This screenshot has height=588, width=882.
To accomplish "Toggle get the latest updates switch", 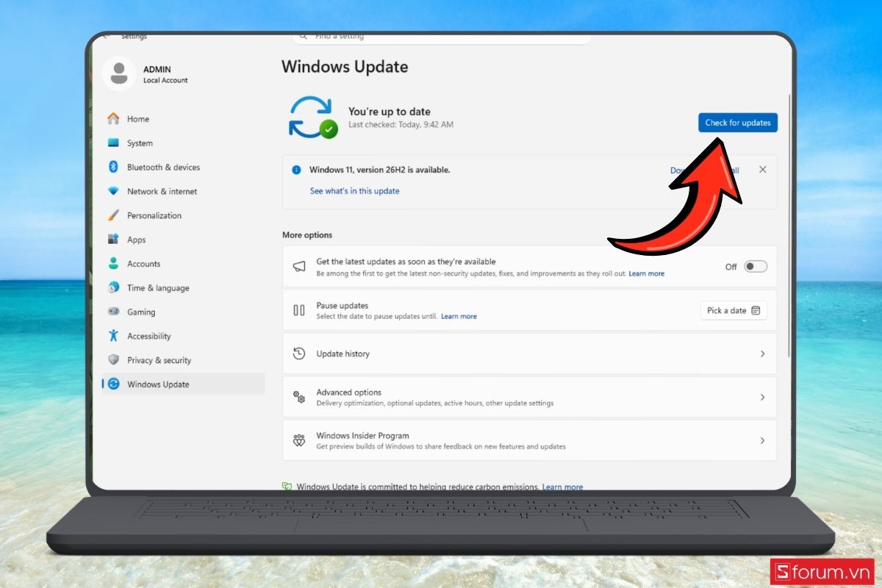I will coord(756,267).
